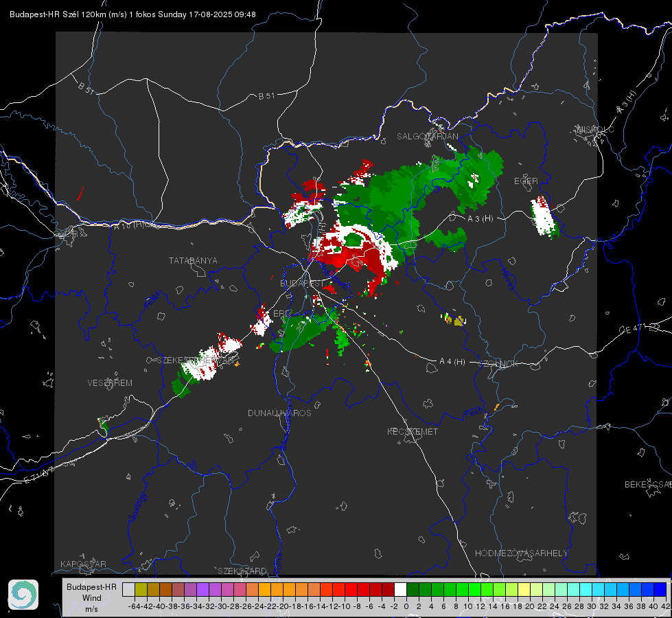The image size is (672, 618).
Task: Click the MISKOLC city label
Action: click(x=595, y=129)
